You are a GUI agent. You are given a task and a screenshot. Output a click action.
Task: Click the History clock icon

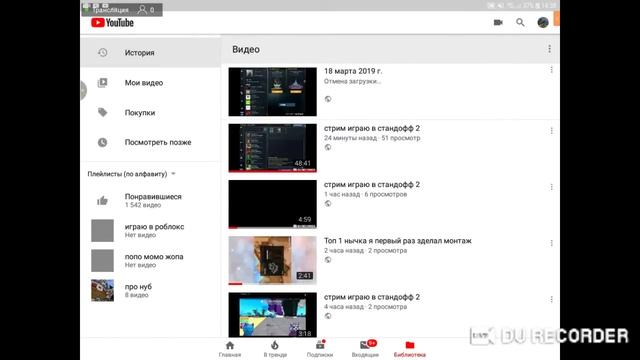(102, 52)
